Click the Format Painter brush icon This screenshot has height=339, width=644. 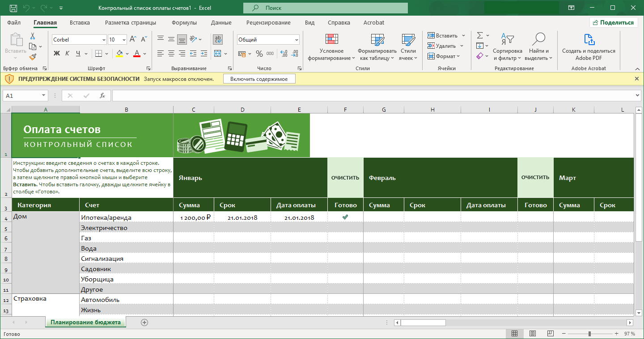pos(33,57)
